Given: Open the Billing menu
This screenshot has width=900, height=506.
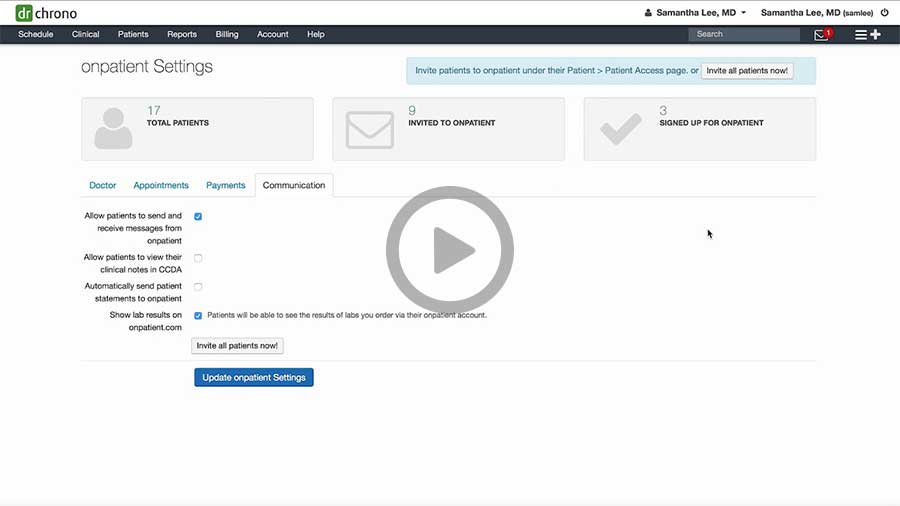Looking at the screenshot, I should coord(227,34).
